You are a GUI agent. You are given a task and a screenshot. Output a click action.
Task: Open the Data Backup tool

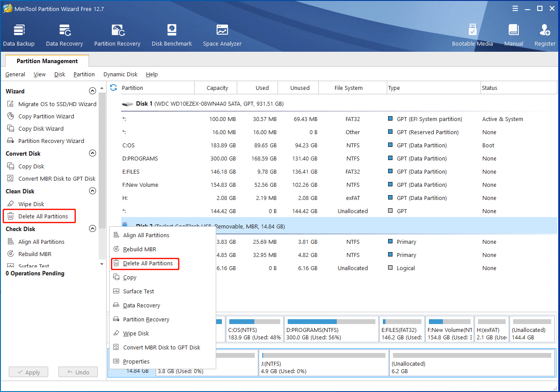[19, 35]
